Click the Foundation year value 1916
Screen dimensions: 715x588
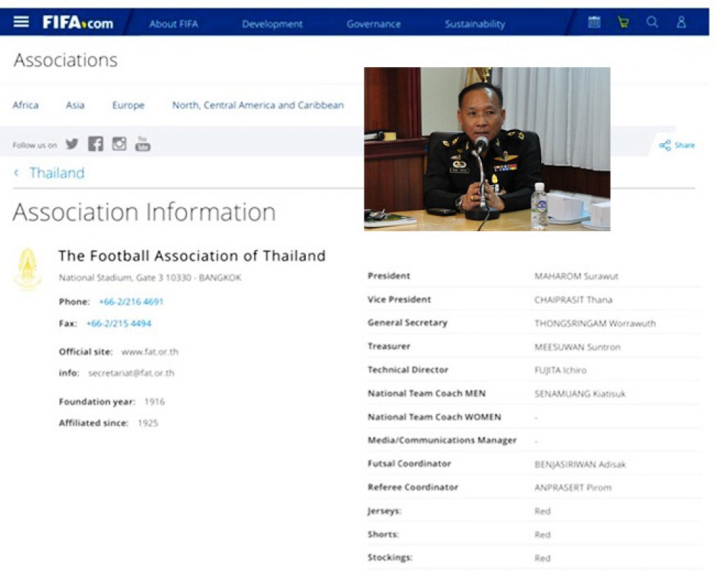pos(154,402)
